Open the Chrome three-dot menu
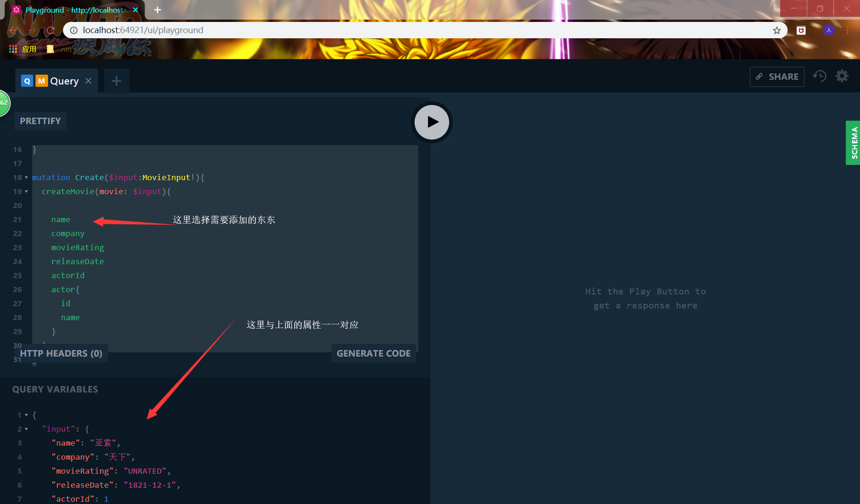Screen dimensions: 860x504 pos(847,30)
